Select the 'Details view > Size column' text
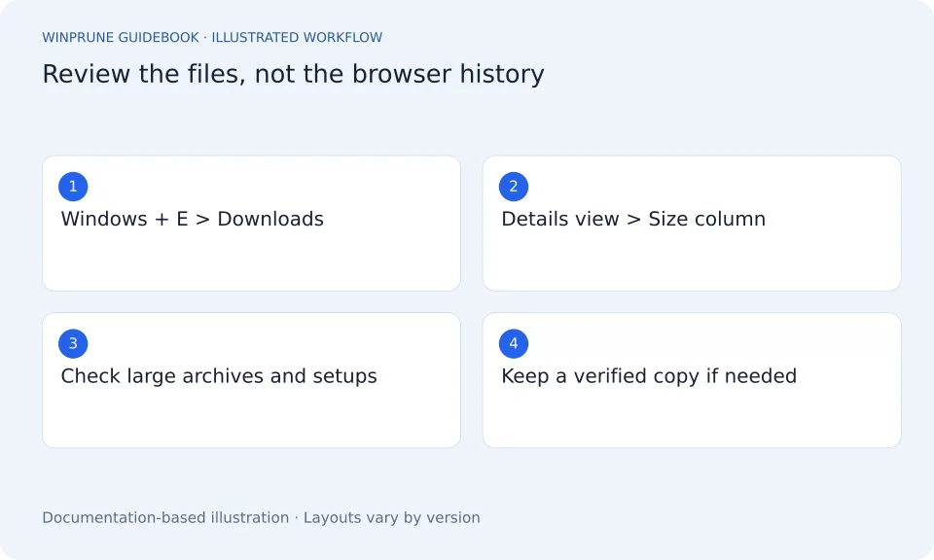This screenshot has width=934, height=560. (x=633, y=219)
